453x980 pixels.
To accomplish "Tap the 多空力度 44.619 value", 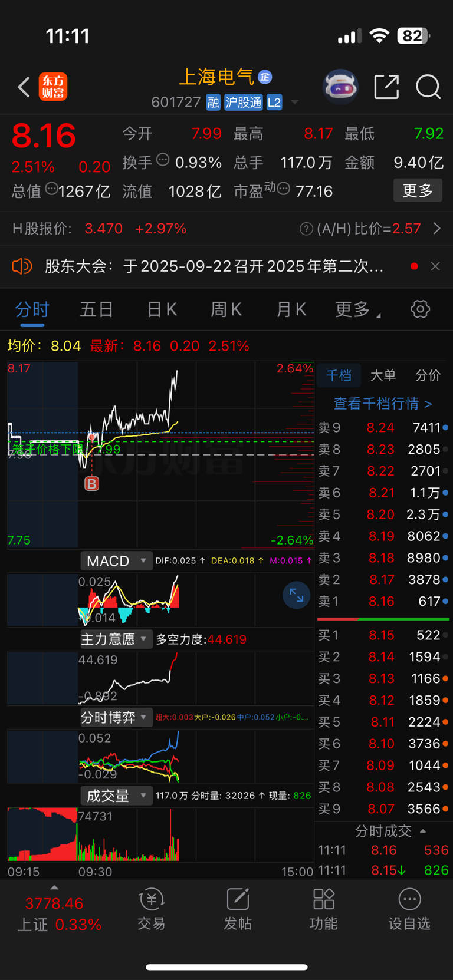I will pos(227,639).
